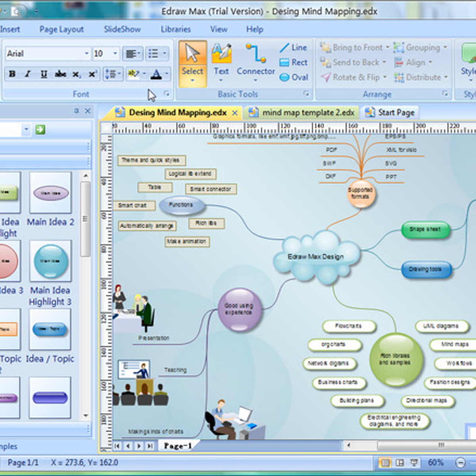This screenshot has height=476, width=476.
Task: Click the zoom out minus button
Action: pos(461,463)
